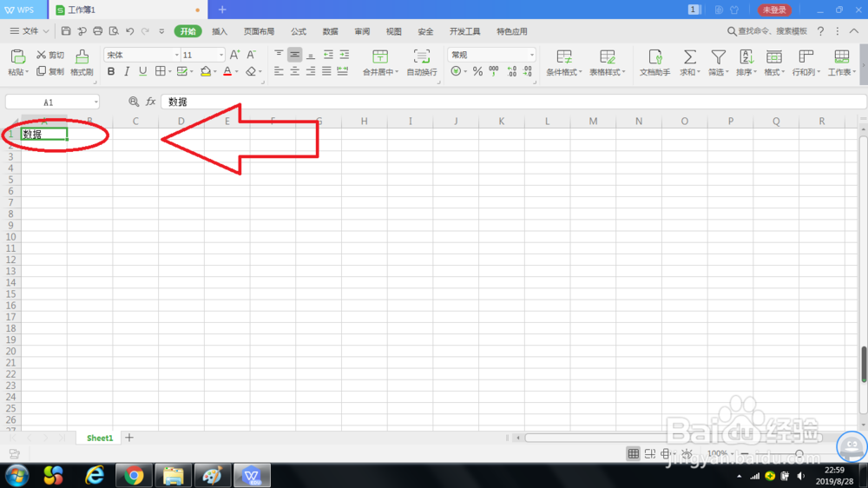The image size is (868, 488).
Task: Copy selection with the 复制 icon
Action: click(42, 71)
